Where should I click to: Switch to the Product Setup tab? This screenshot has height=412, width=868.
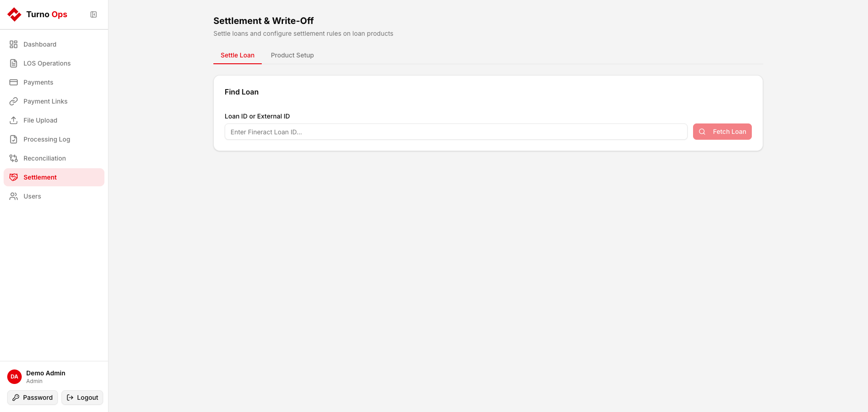tap(292, 55)
